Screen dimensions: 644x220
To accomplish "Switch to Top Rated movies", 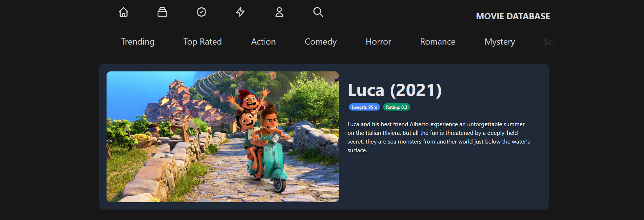I will (203, 42).
